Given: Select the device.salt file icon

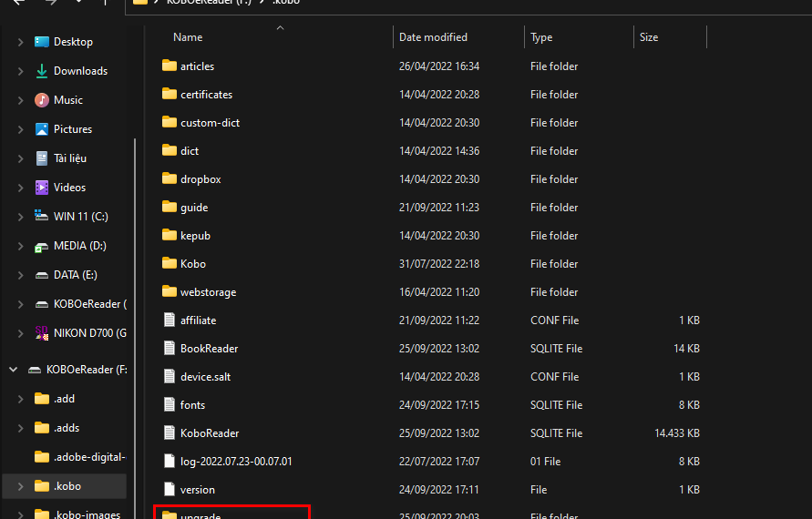Looking at the screenshot, I should pyautogui.click(x=170, y=376).
